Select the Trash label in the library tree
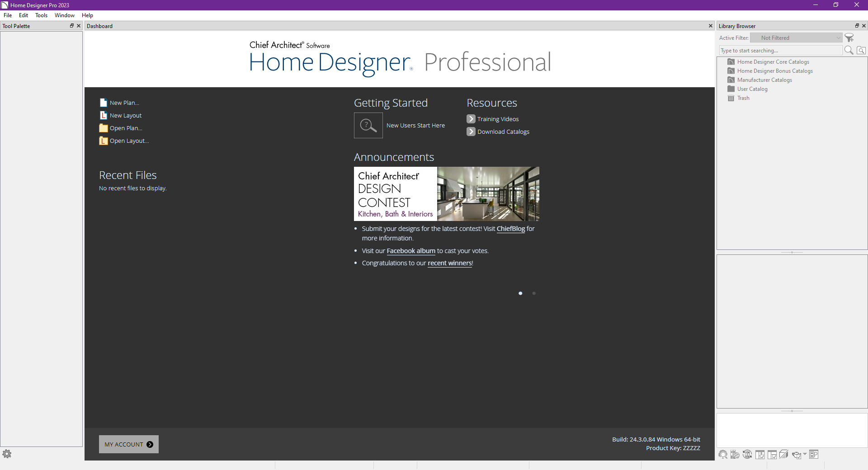 743,98
